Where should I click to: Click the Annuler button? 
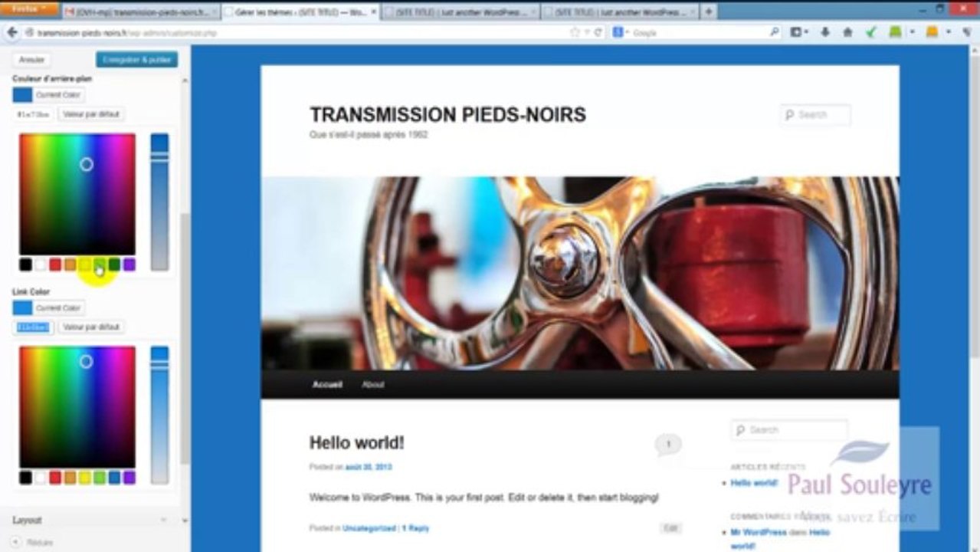click(31, 60)
